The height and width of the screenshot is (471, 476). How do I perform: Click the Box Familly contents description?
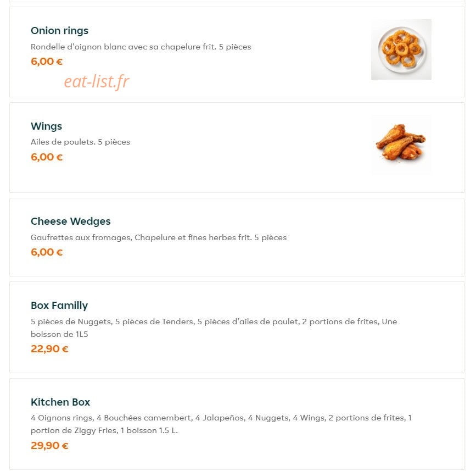[x=214, y=328]
